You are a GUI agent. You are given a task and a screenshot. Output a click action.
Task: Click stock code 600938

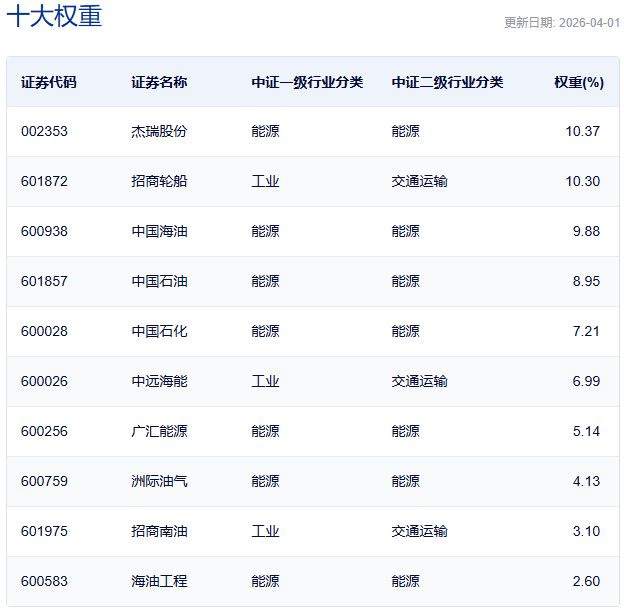[x=44, y=231]
